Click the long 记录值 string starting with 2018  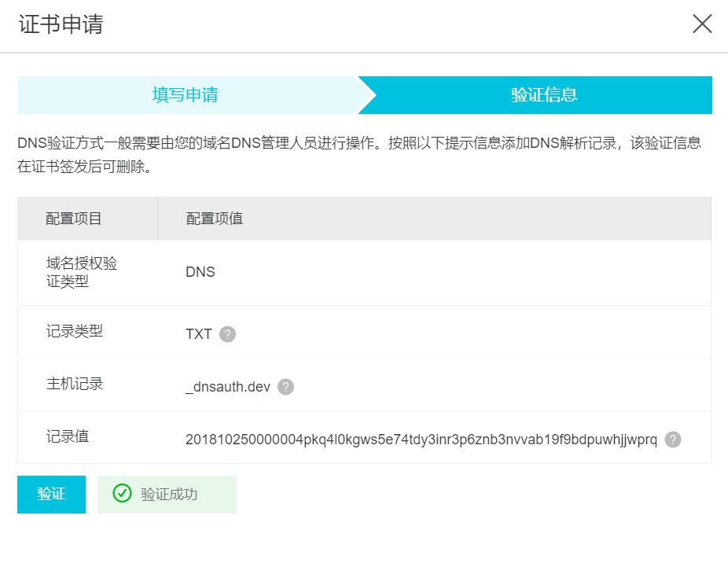pyautogui.click(x=421, y=440)
